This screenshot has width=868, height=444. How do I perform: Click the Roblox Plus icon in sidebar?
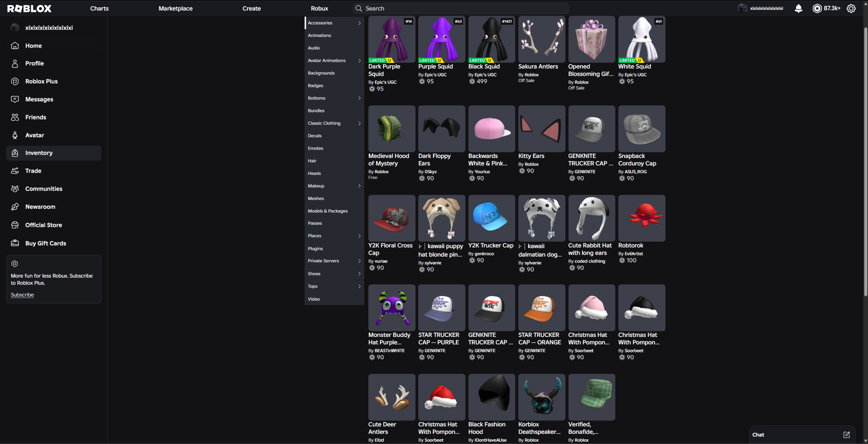pyautogui.click(x=15, y=81)
